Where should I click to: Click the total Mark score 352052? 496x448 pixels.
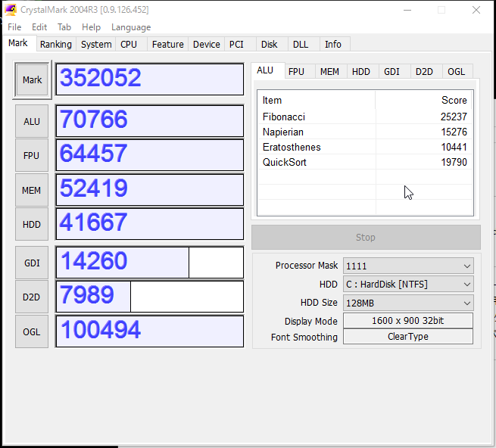click(150, 79)
